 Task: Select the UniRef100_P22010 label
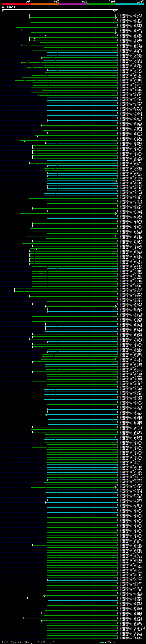[131, 60]
